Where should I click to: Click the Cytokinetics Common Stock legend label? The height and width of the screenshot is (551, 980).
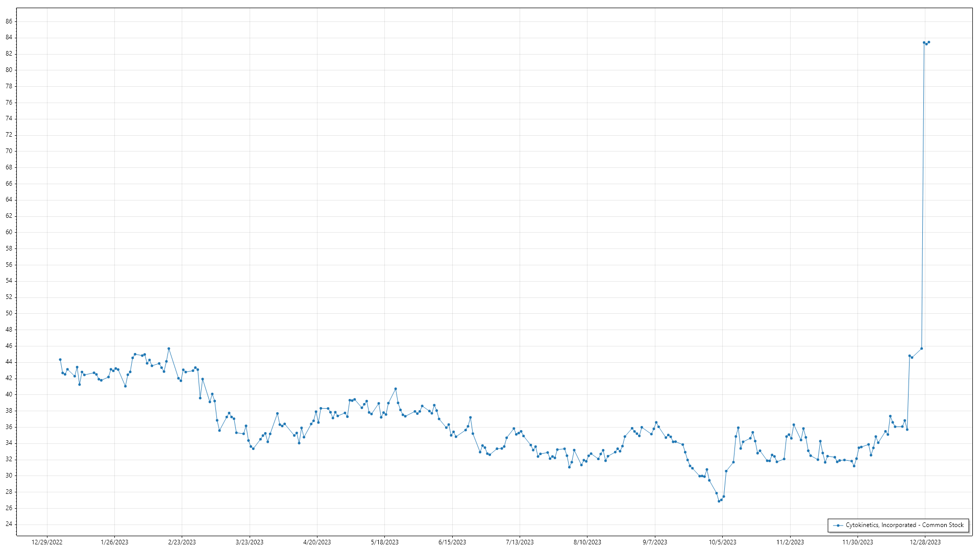[904, 525]
